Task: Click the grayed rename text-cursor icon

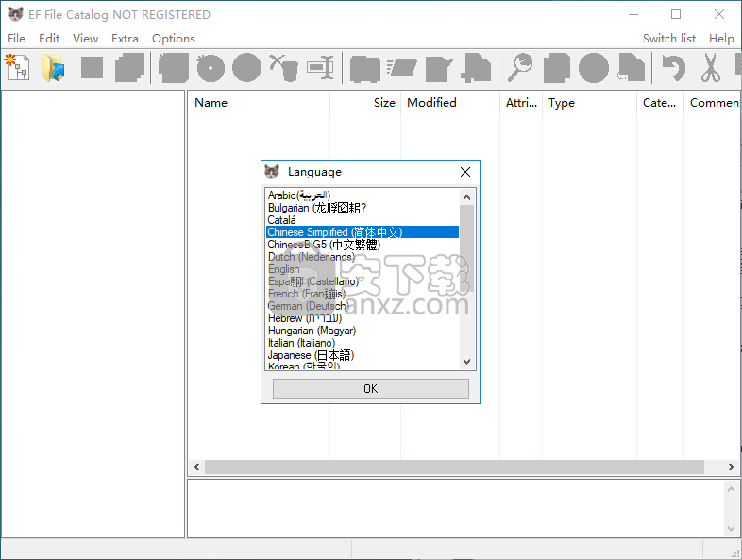Action: (320, 68)
